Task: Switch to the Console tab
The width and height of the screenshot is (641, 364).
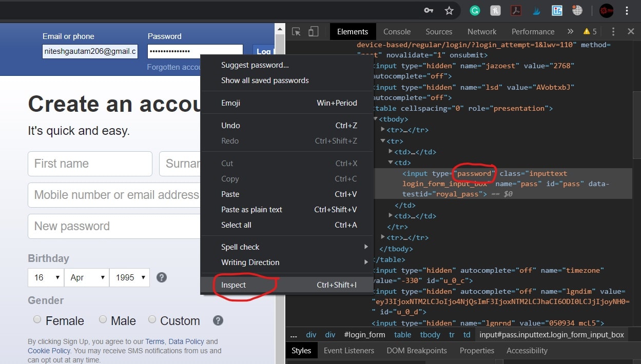Action: tap(397, 32)
